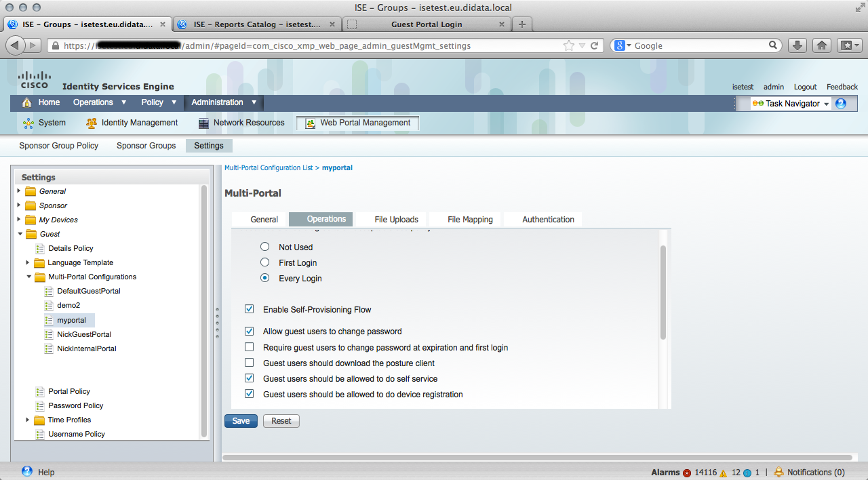Click the Help icon in status bar
The height and width of the screenshot is (480, 868).
pos(27,472)
